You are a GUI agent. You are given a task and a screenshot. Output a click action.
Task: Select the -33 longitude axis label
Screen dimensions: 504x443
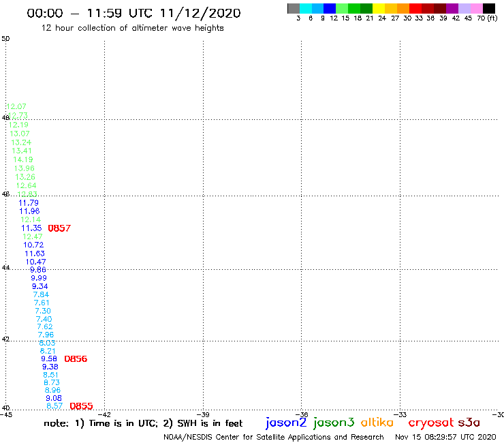(x=400, y=414)
